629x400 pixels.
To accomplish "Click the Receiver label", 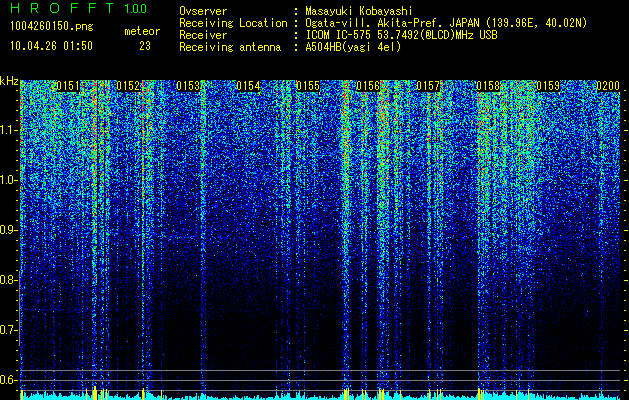I will [203, 35].
